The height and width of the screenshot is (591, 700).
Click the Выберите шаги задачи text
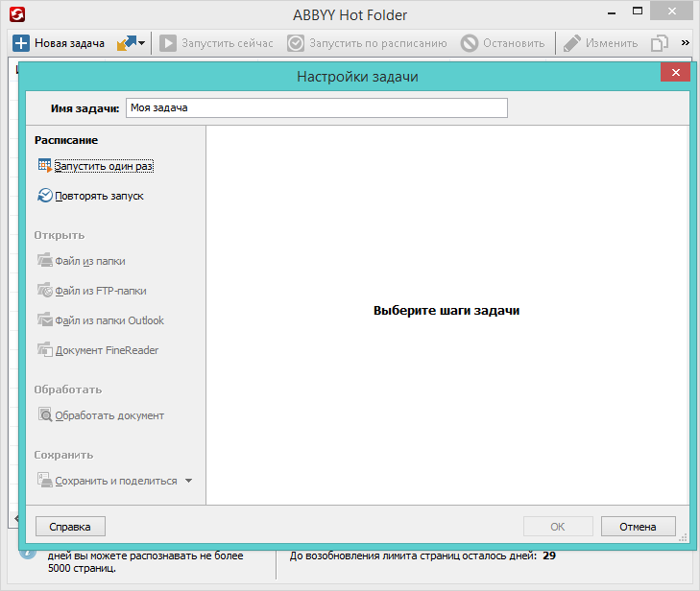coord(447,311)
